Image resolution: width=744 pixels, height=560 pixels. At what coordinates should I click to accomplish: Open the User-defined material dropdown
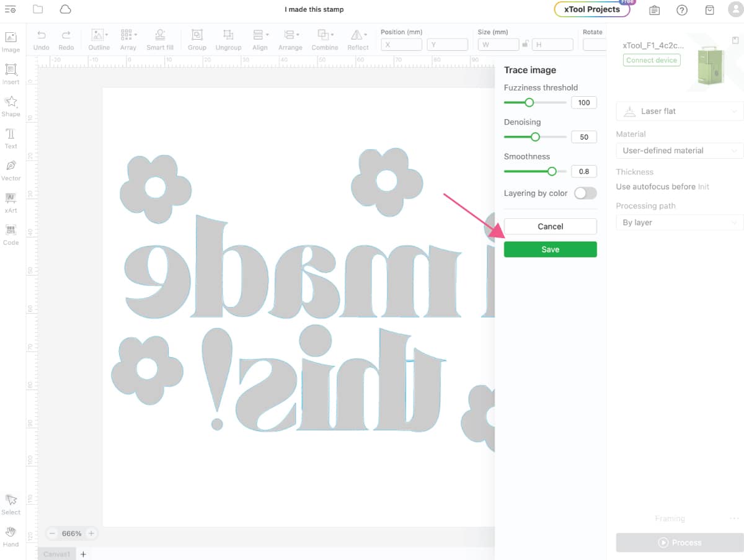pyautogui.click(x=678, y=150)
